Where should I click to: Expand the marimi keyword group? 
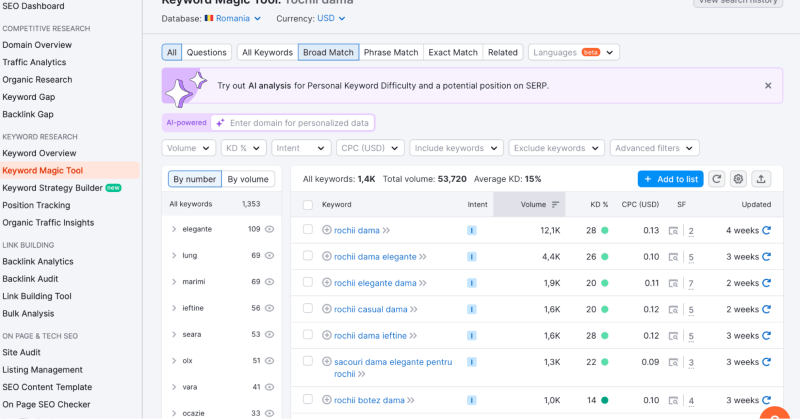pyautogui.click(x=175, y=282)
